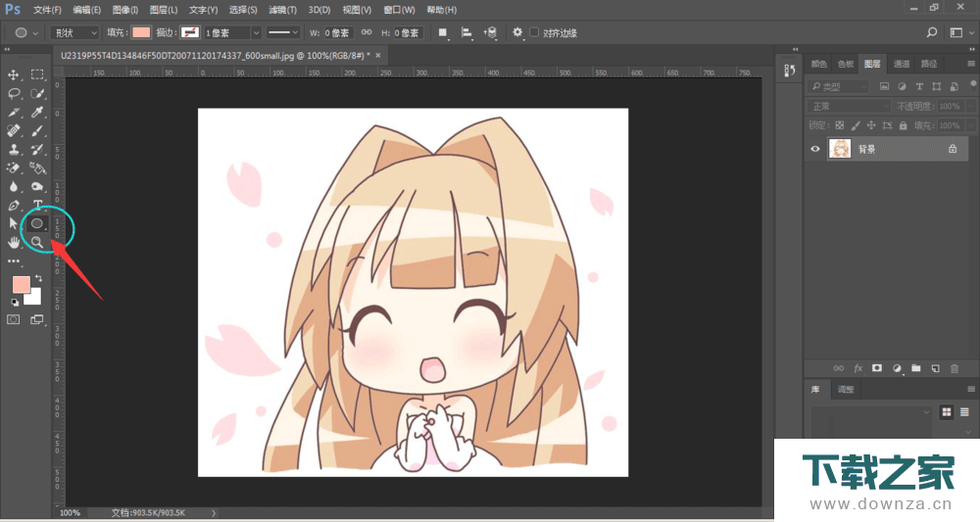Click the 描边 stroke swatch

pos(190,32)
